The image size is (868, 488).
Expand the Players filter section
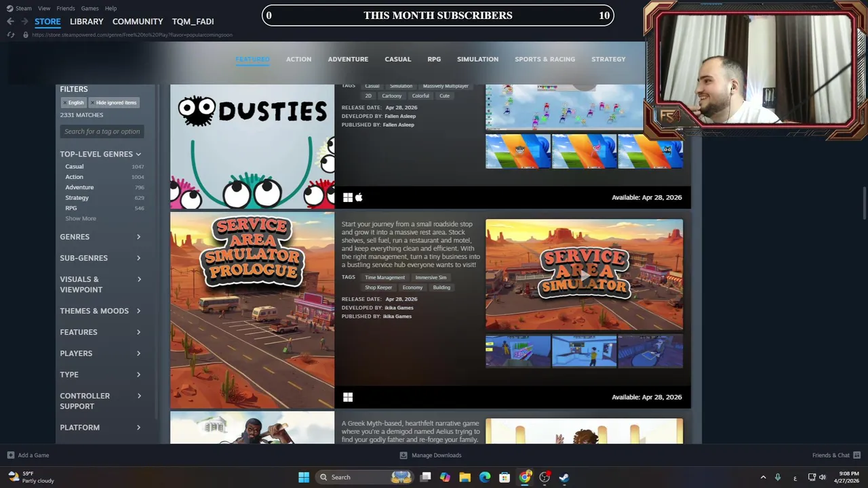[100, 353]
